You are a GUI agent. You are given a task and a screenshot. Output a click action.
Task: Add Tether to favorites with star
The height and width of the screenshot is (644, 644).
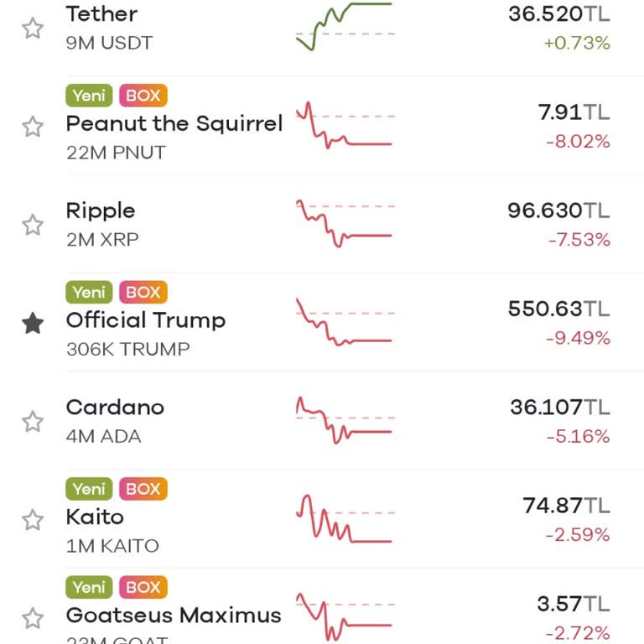tap(33, 29)
